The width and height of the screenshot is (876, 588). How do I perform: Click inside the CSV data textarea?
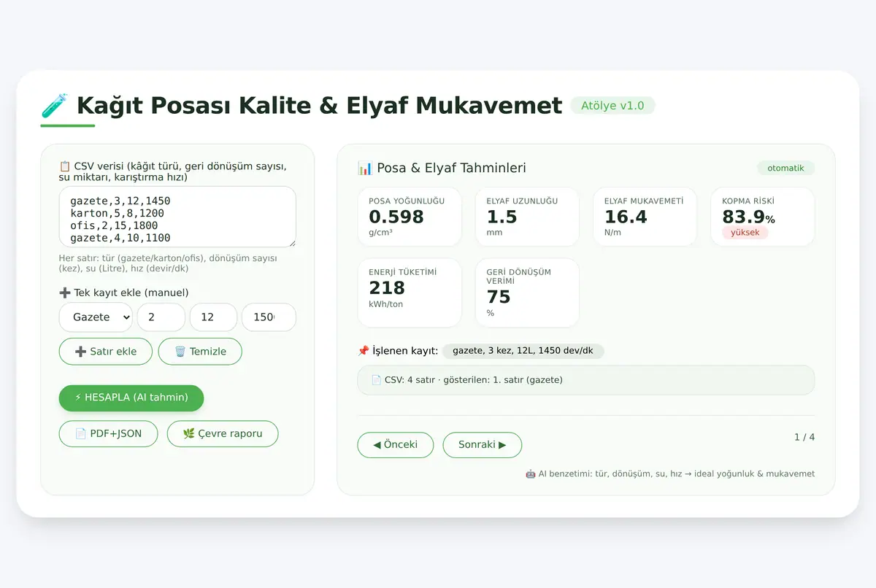click(177, 217)
